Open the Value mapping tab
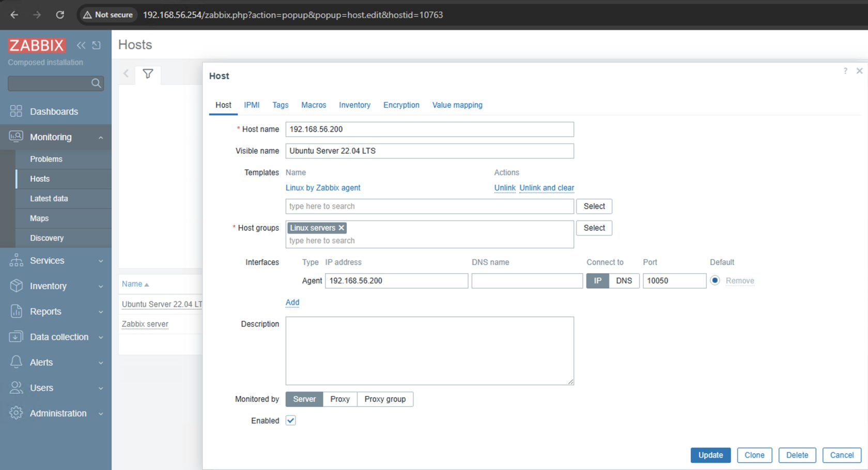This screenshot has width=868, height=470. tap(457, 105)
